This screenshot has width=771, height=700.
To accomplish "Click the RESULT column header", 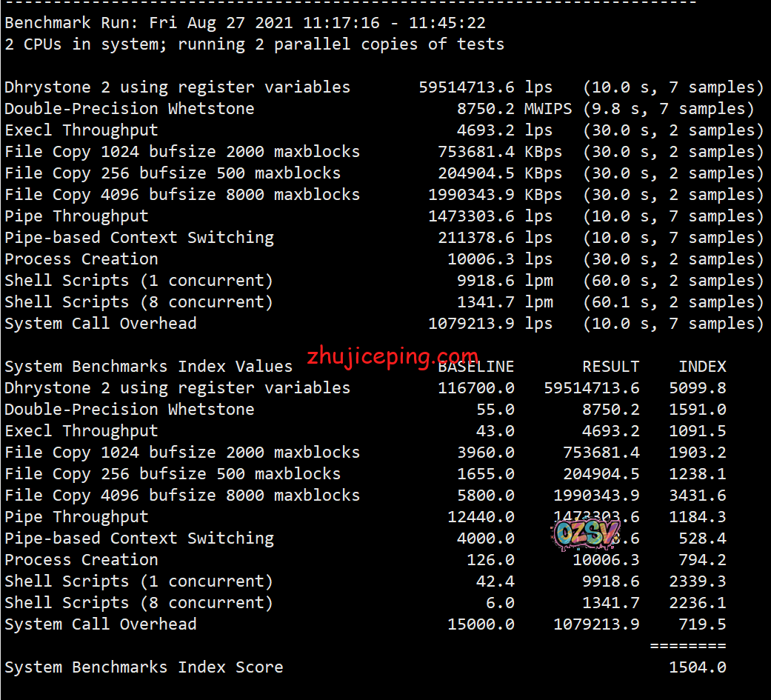I will (x=610, y=367).
